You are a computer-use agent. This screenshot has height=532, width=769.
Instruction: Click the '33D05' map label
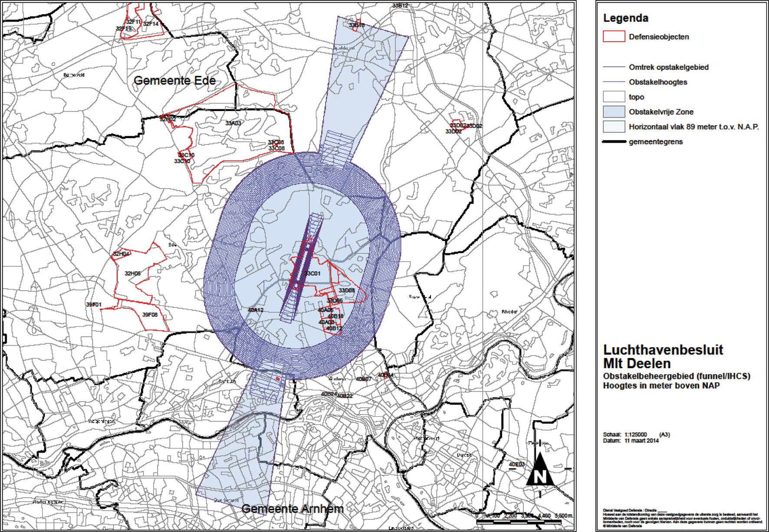click(335, 300)
